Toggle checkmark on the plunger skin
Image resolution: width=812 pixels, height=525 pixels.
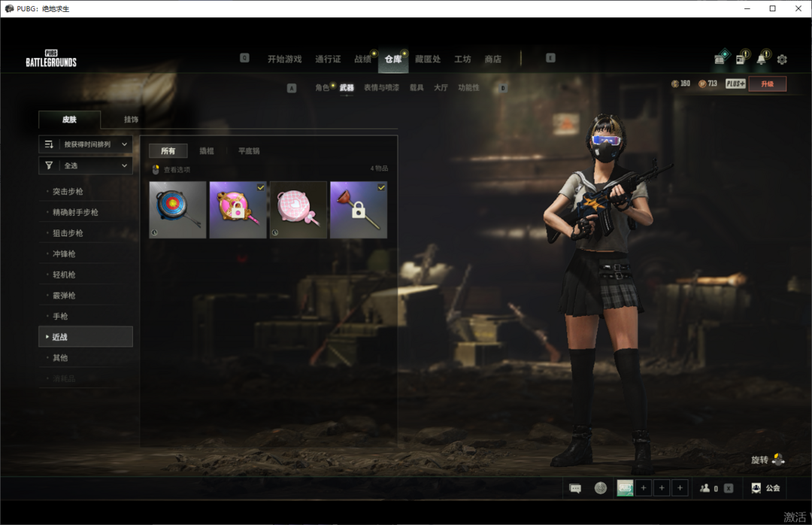tap(381, 187)
